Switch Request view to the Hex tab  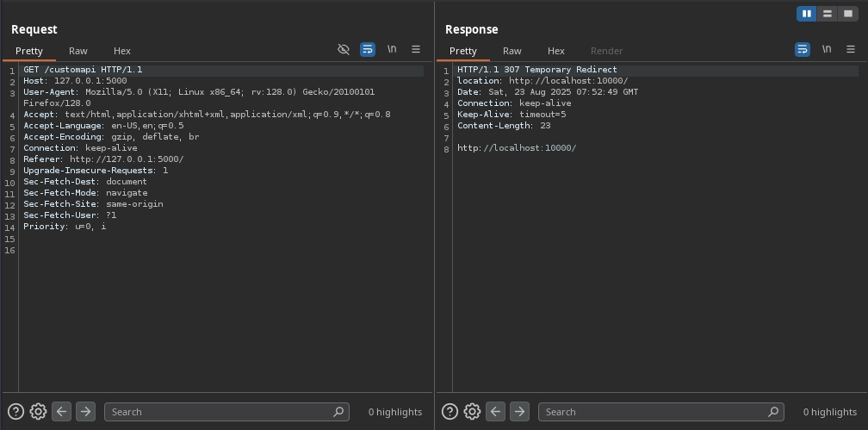pyautogui.click(x=122, y=51)
